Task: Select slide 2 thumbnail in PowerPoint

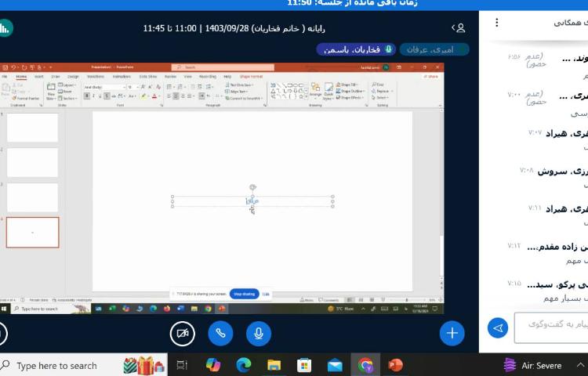Action: point(32,162)
